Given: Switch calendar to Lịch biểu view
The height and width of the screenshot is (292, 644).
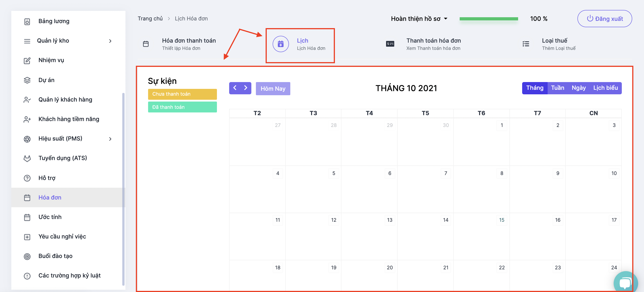Looking at the screenshot, I should pyautogui.click(x=606, y=88).
